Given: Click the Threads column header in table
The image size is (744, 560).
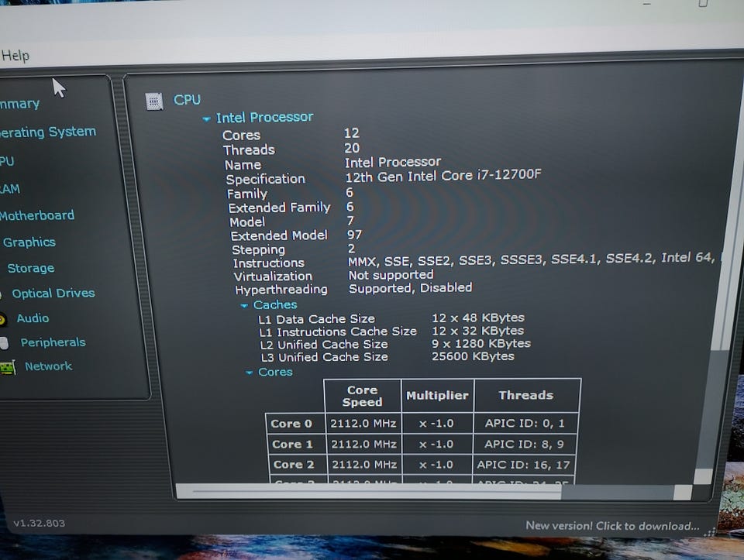Looking at the screenshot, I should [x=526, y=395].
